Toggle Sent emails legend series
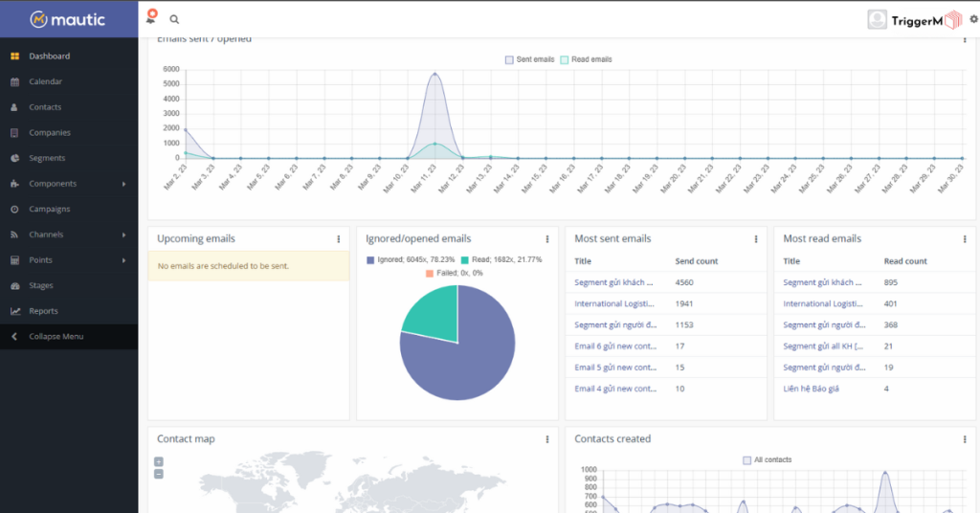 point(530,59)
